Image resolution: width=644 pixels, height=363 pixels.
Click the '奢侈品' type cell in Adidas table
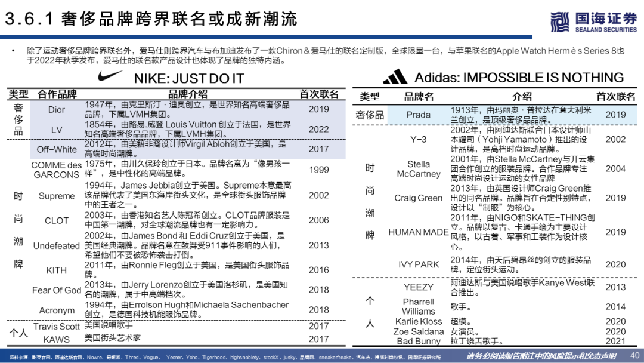pyautogui.click(x=370, y=115)
